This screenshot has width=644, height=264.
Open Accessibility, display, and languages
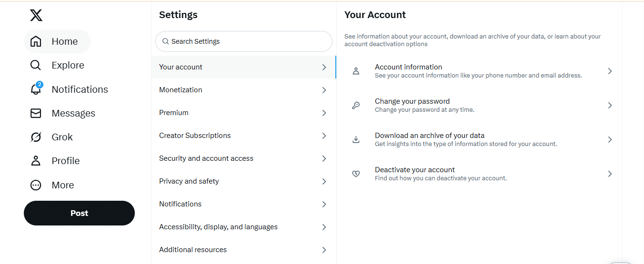click(218, 227)
